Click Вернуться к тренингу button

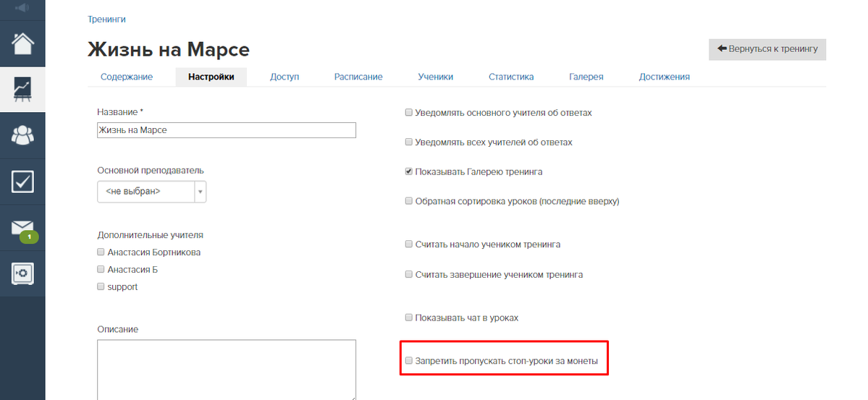[767, 49]
